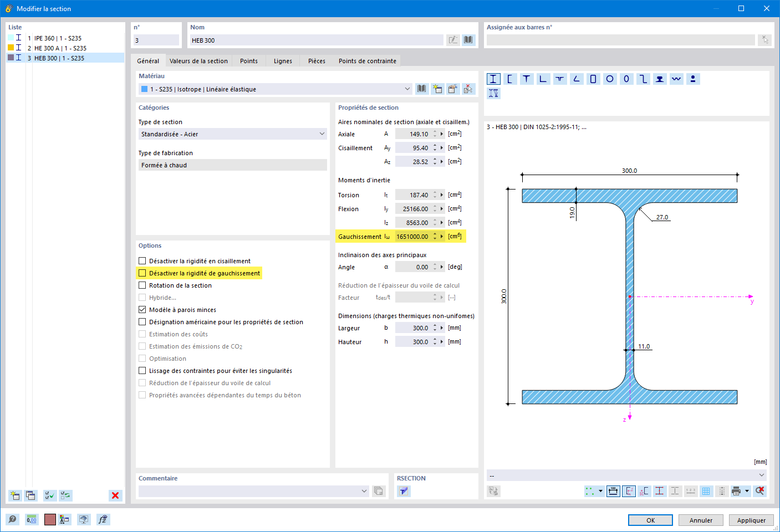Expand arrow next to Axiale A value
780x532 pixels.
pyautogui.click(x=442, y=134)
